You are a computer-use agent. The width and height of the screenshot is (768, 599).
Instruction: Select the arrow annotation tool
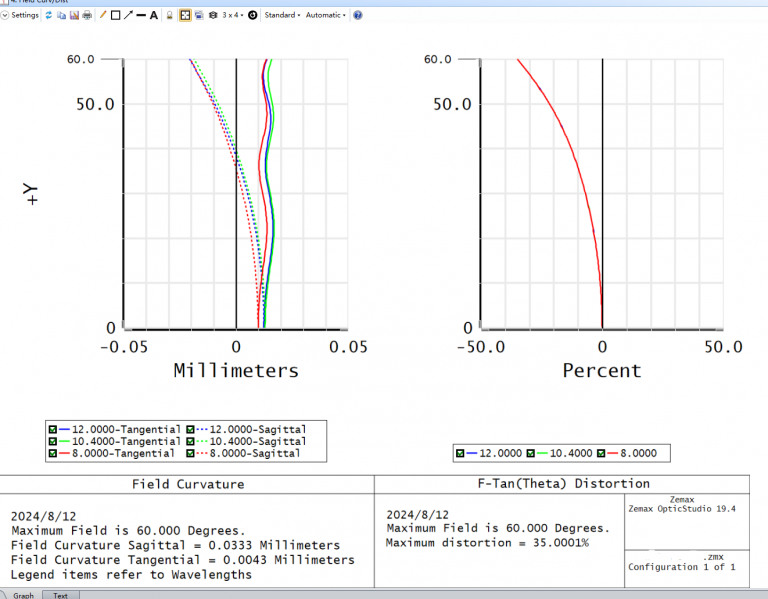point(128,15)
